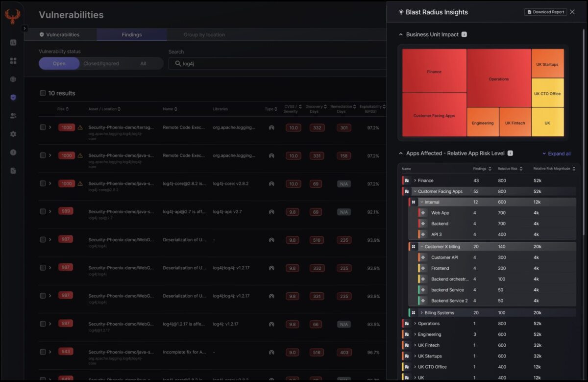Click the Operations block in the treemap
Image resolution: width=588 pixels, height=382 pixels.
(x=499, y=78)
